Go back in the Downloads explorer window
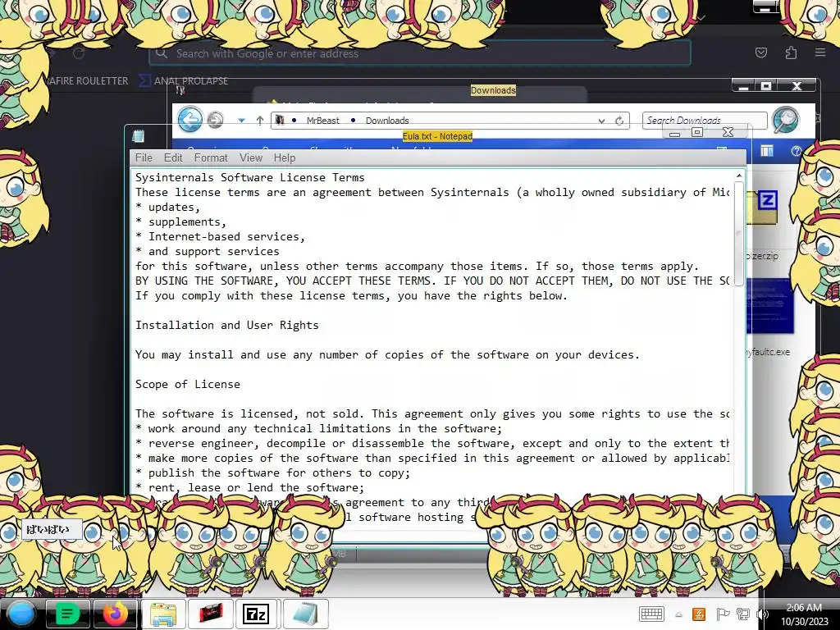Viewport: 840px width, 630px height. (x=190, y=120)
